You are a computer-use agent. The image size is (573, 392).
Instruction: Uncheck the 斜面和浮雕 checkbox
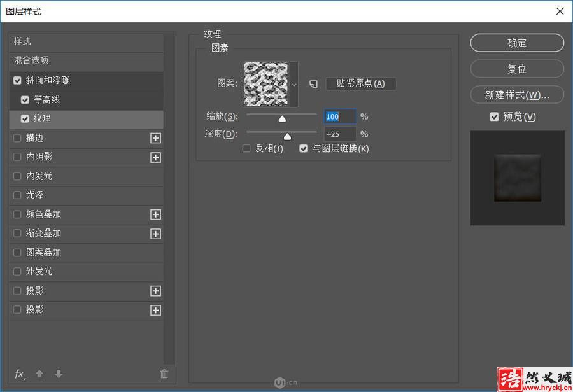pos(17,80)
